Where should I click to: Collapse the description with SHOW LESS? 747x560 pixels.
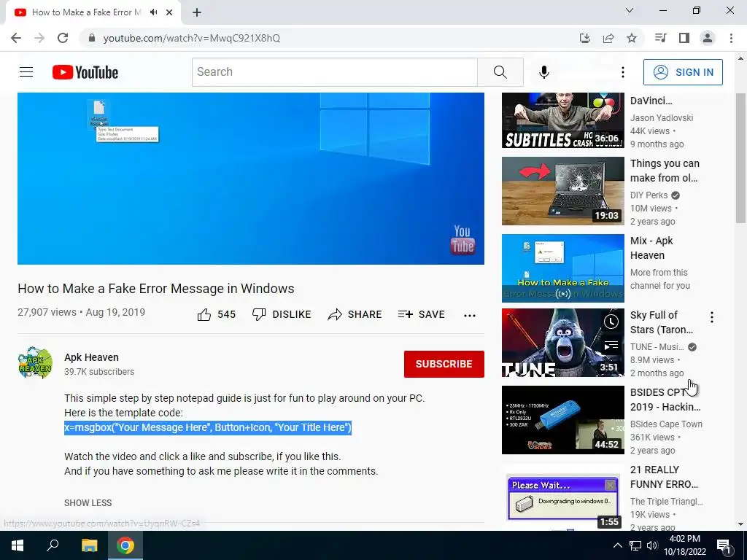[x=88, y=503]
